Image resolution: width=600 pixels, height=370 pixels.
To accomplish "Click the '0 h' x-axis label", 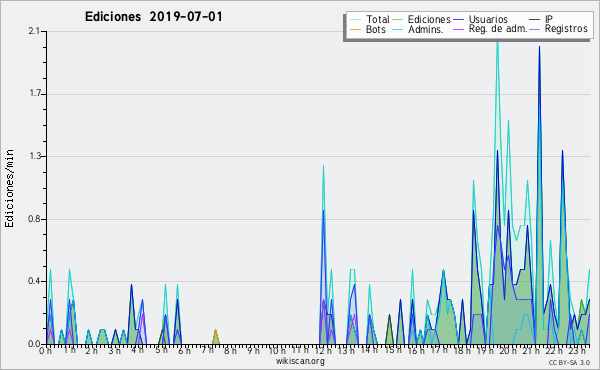I will click(45, 350).
